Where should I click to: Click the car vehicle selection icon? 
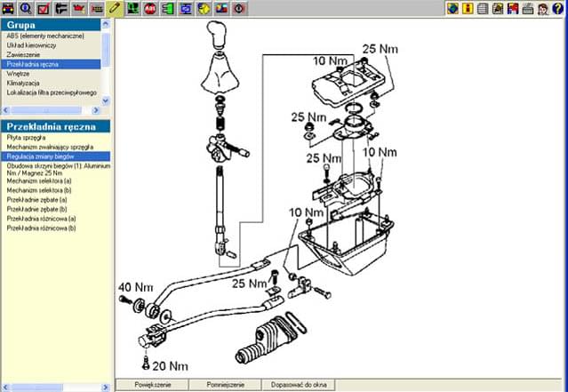(x=8, y=9)
